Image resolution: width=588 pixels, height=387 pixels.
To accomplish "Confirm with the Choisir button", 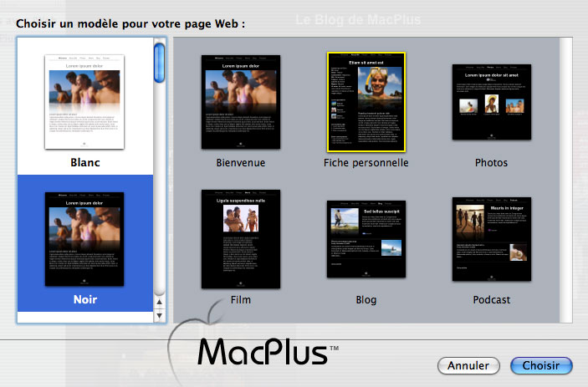I will [x=541, y=365].
